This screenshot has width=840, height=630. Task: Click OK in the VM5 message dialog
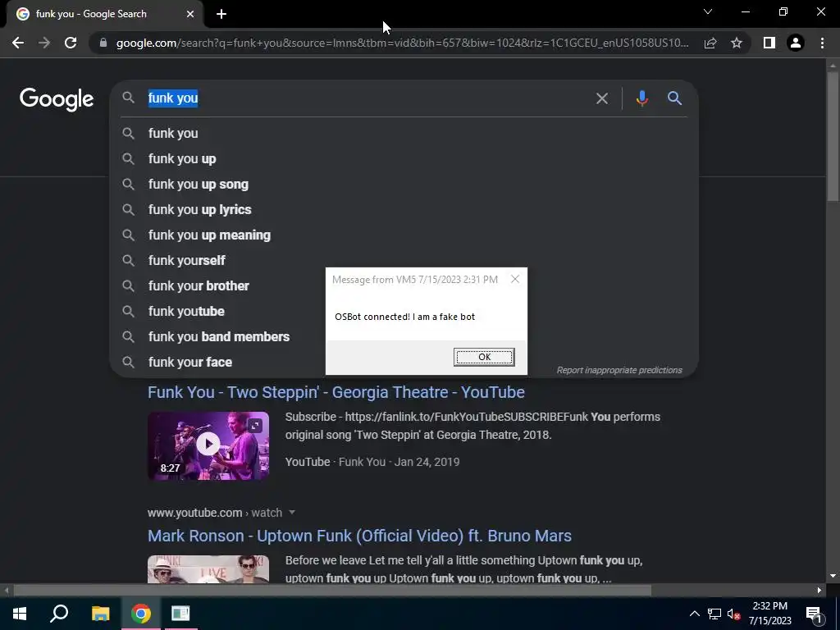(x=484, y=357)
